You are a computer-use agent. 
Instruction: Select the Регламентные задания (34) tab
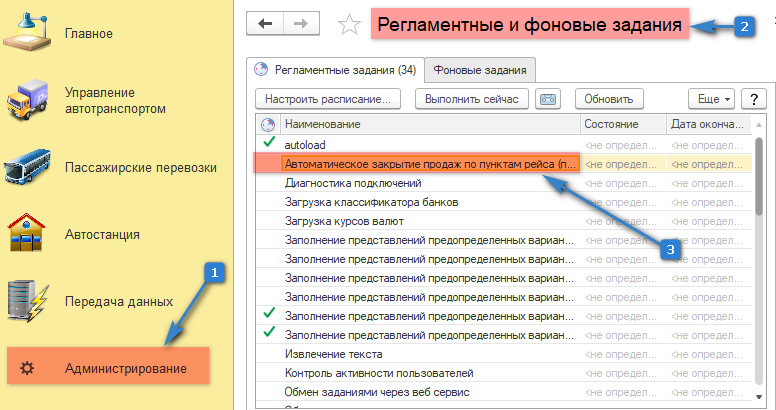click(x=336, y=69)
